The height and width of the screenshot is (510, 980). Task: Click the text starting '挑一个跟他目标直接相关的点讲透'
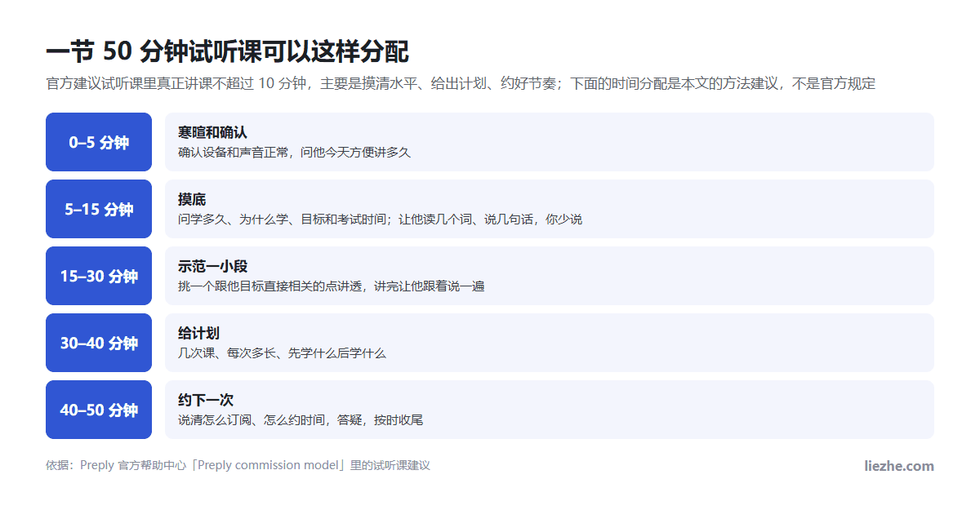(x=332, y=286)
